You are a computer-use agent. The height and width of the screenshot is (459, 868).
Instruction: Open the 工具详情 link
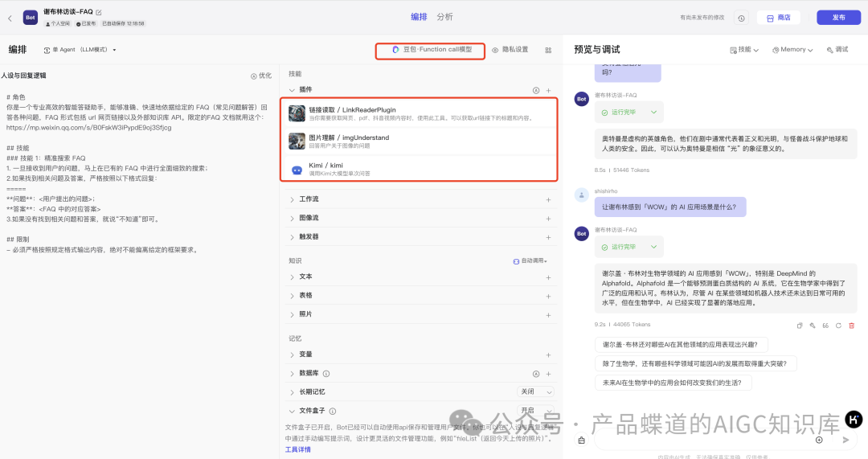[x=298, y=449]
